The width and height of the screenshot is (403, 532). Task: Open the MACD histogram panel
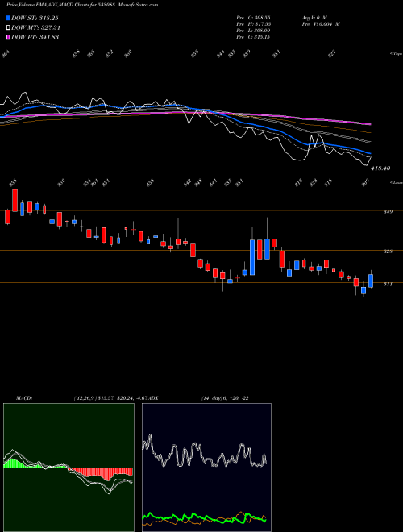point(69,468)
